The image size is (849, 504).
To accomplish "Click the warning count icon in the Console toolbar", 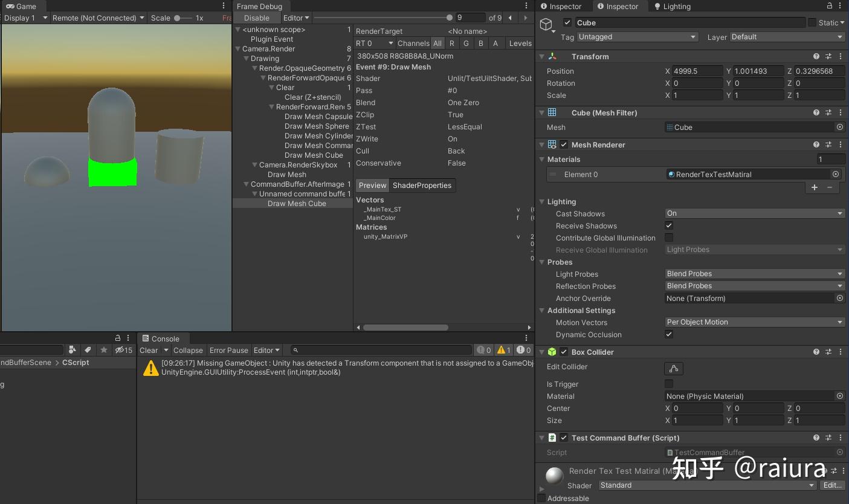I will (503, 350).
